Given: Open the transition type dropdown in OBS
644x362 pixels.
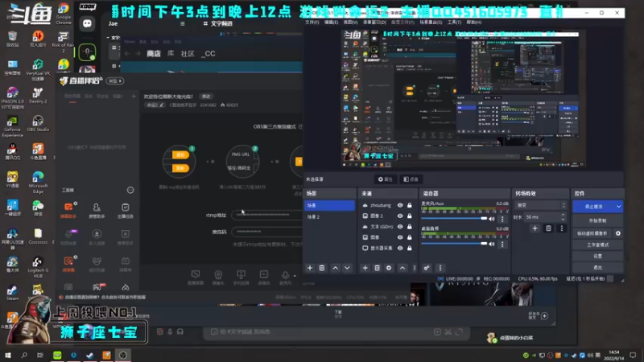Looking at the screenshot, I should 540,205.
